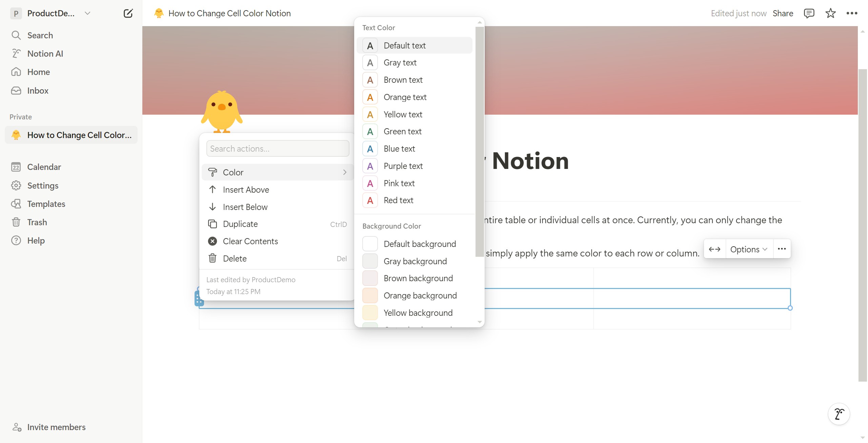This screenshot has height=443, width=868.
Task: Click the Share button
Action: (783, 13)
